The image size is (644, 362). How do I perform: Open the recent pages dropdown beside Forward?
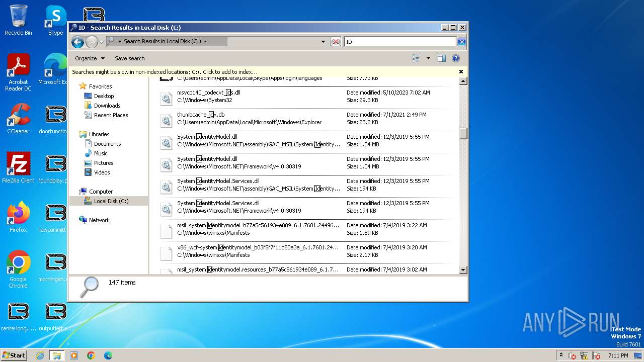[101, 42]
